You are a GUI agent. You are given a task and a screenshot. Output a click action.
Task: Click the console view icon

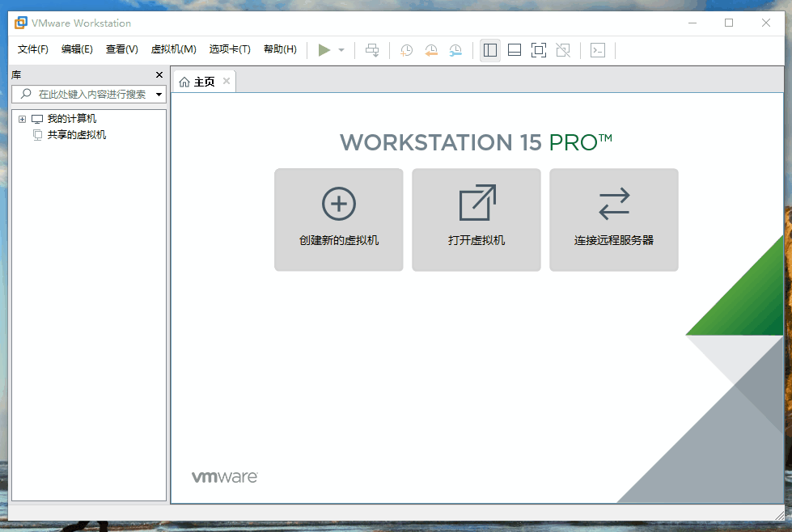click(x=597, y=50)
